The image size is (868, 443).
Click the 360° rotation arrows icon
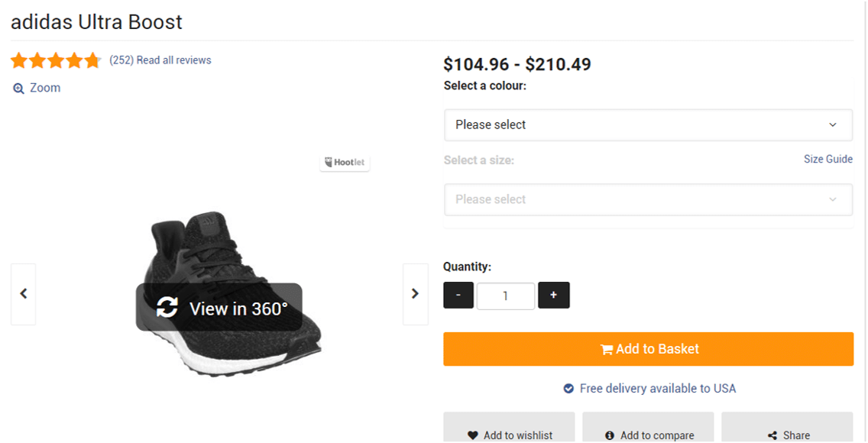click(x=167, y=307)
